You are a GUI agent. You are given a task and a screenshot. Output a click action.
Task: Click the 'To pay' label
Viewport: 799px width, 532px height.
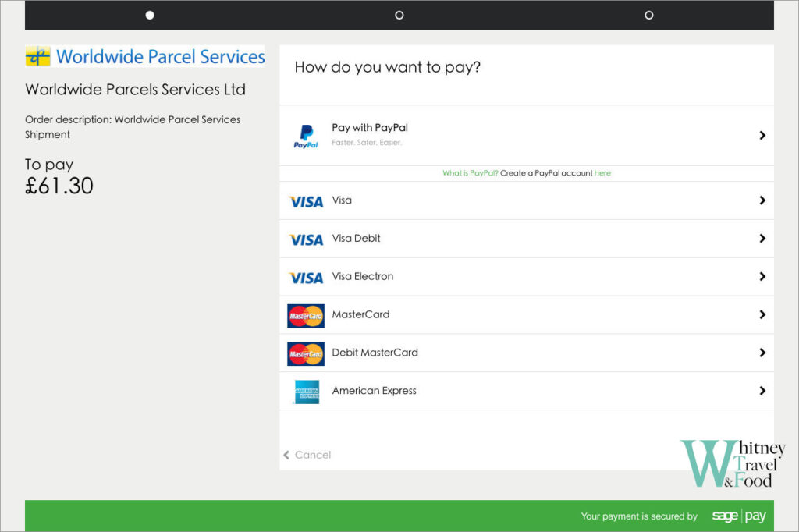[x=49, y=165]
